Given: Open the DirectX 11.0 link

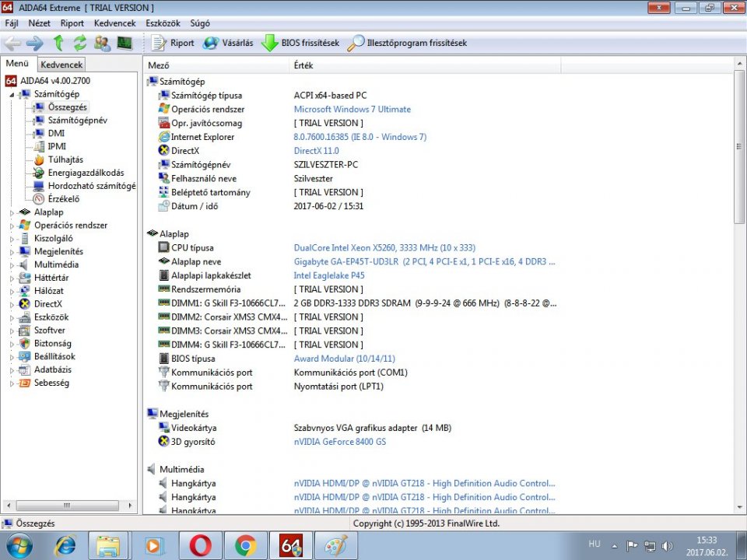Looking at the screenshot, I should click(x=317, y=150).
